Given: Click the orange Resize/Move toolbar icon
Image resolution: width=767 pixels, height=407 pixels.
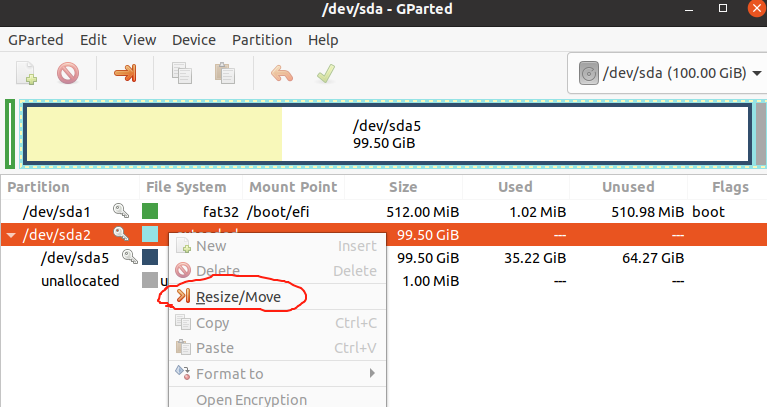Looking at the screenshot, I should (125, 73).
